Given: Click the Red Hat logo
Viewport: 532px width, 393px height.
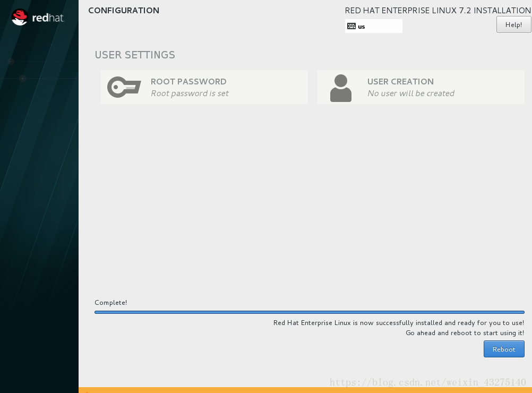Looking at the screenshot, I should (x=38, y=18).
